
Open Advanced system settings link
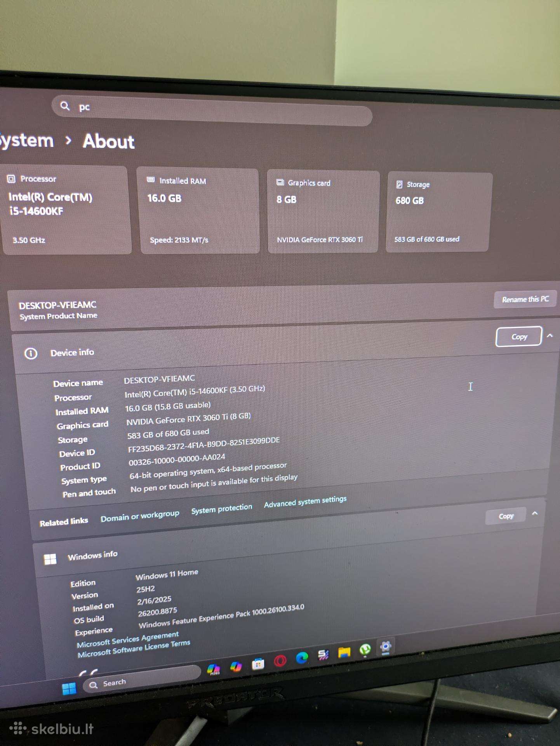(x=305, y=501)
